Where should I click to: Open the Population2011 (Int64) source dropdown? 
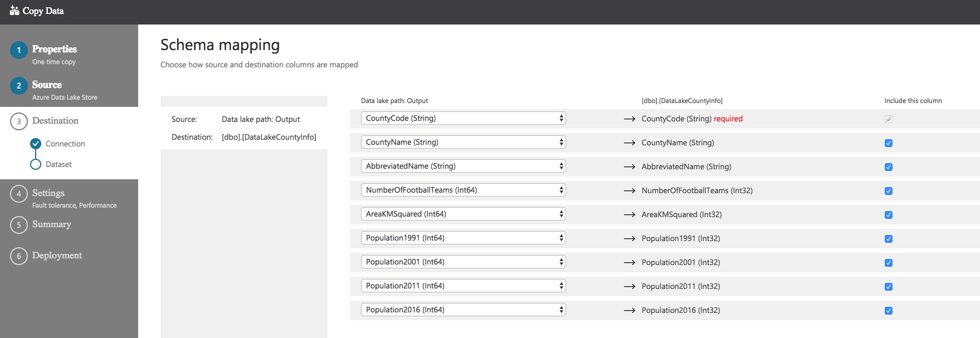(x=463, y=286)
